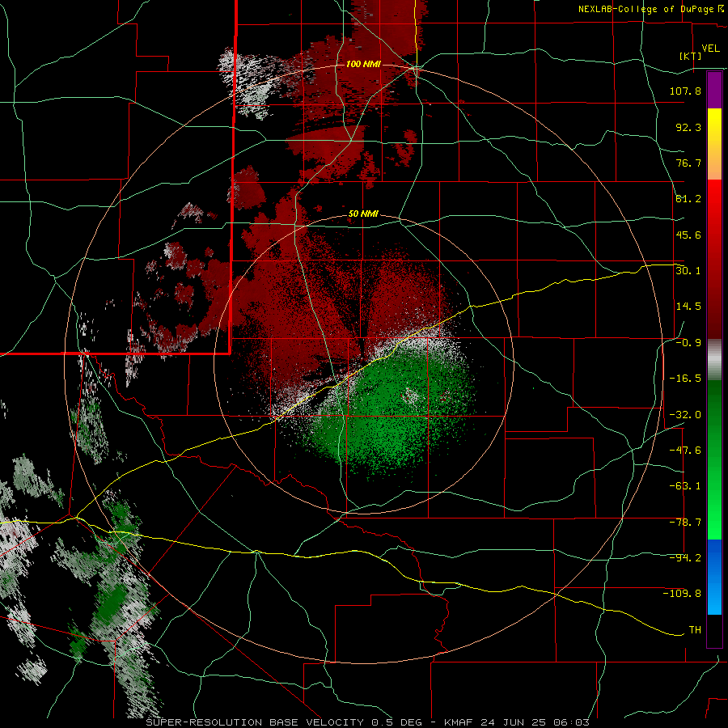Click the -63.1 legend value

[x=685, y=486]
